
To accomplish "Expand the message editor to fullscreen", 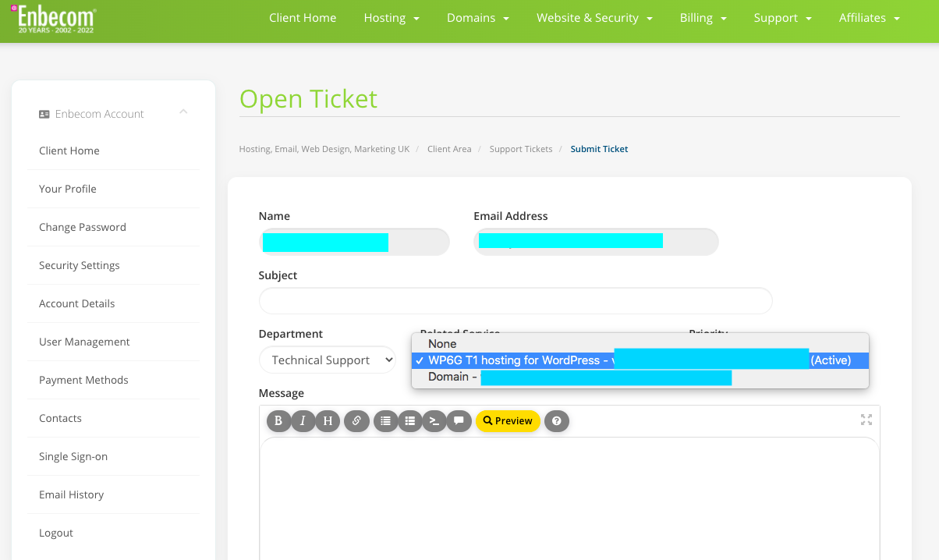I will point(866,420).
